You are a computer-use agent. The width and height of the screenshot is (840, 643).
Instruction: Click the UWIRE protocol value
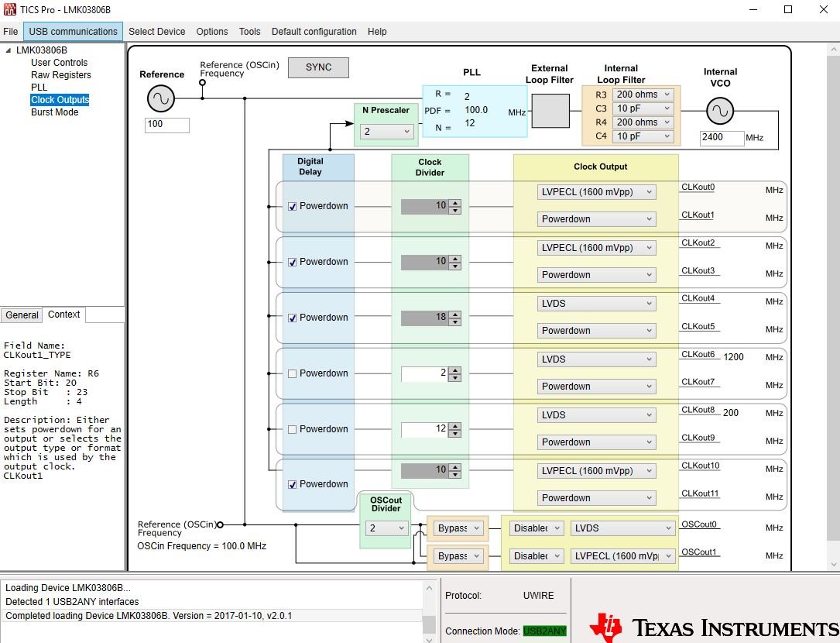pos(538,596)
